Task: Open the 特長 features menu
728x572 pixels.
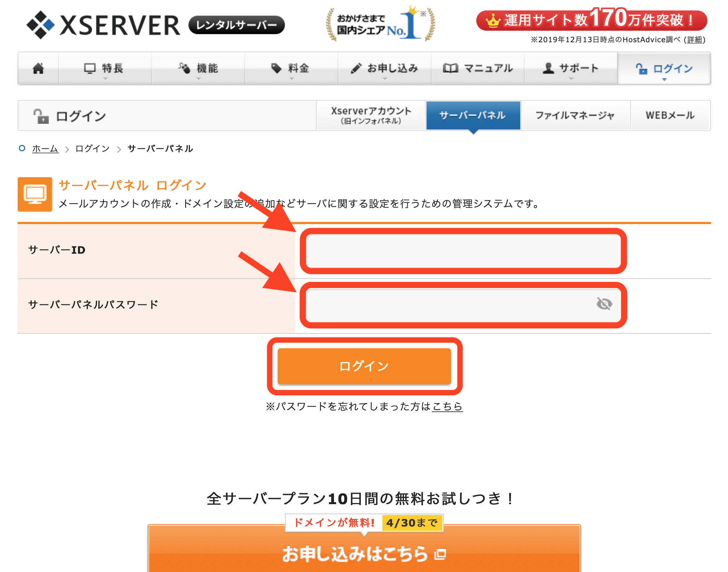Action: (x=105, y=68)
